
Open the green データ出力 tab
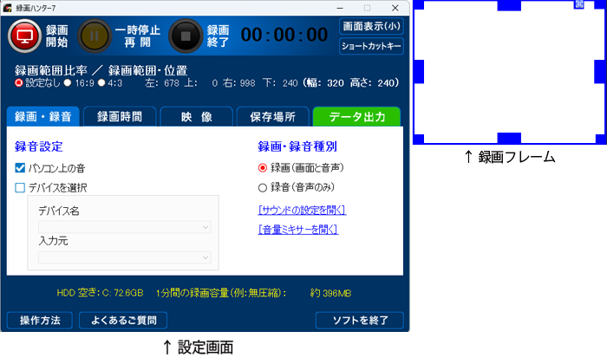(356, 117)
